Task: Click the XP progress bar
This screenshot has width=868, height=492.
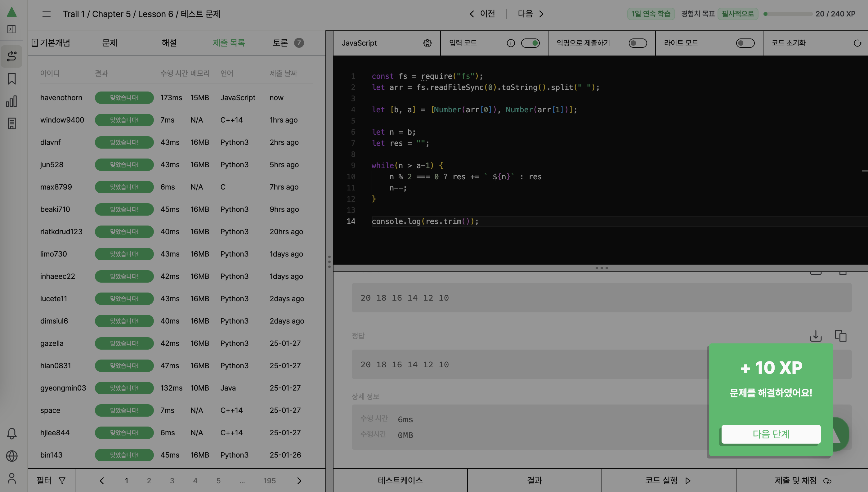Action: pos(789,14)
